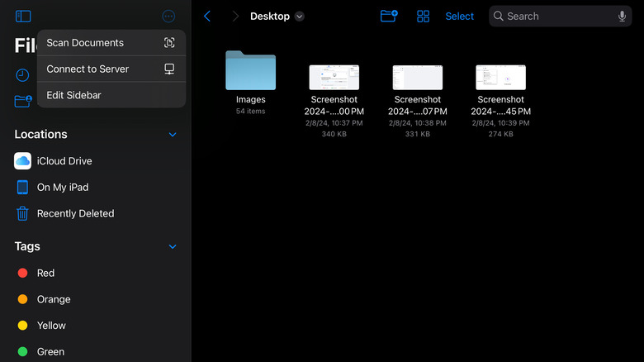Toggle the sidebar panel icon
This screenshot has height=362, width=644.
tap(23, 16)
